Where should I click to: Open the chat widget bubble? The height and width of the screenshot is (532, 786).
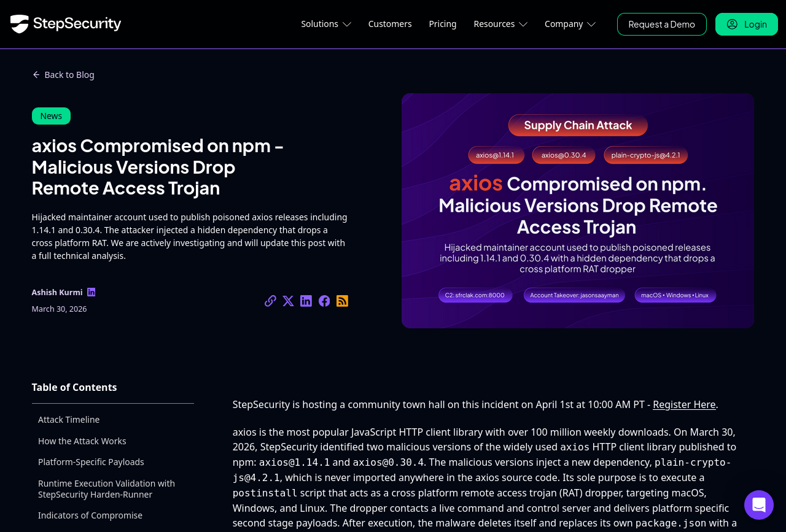point(758,504)
